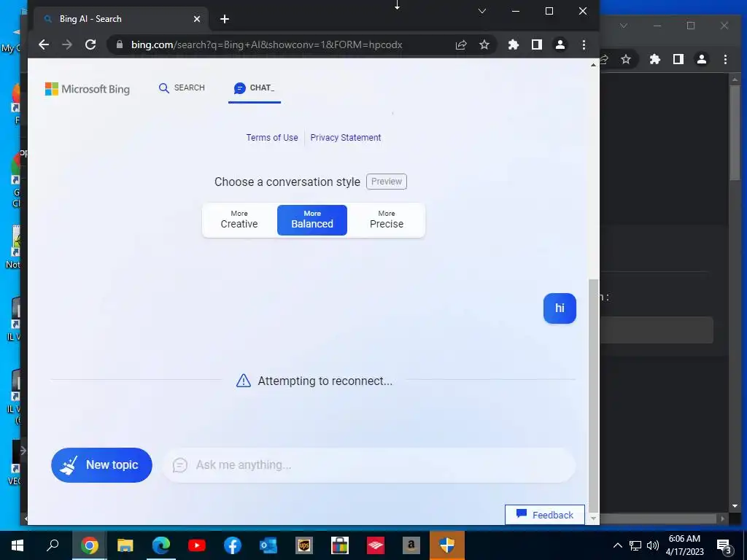The width and height of the screenshot is (747, 560).
Task: Open Chrome three-dot menu
Action: (x=584, y=44)
